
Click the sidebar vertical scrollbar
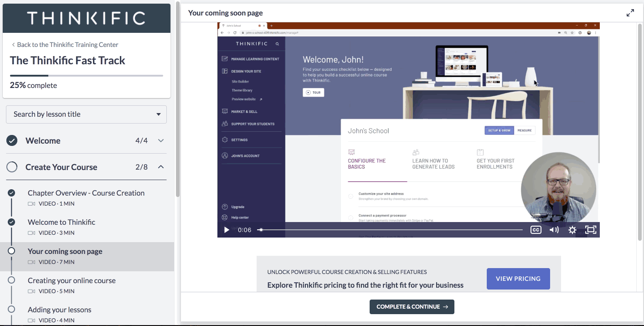tap(178, 100)
